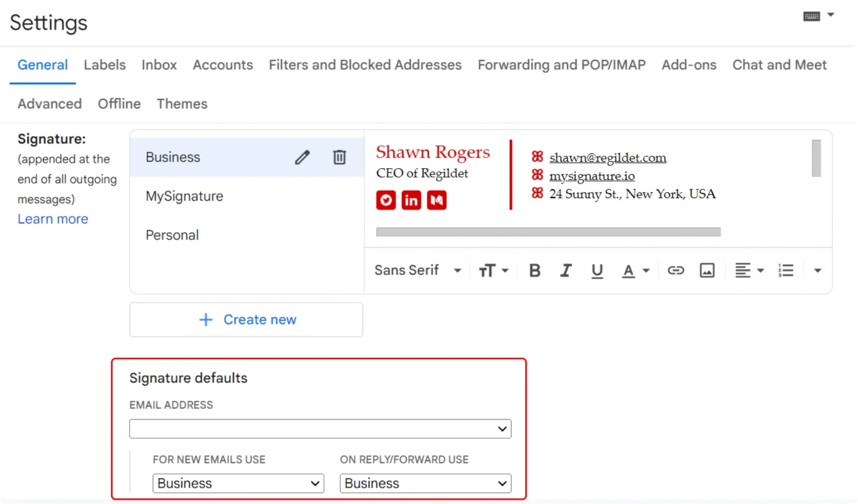Click the Medium icon in signature
The height and width of the screenshot is (504, 858).
coord(437,200)
